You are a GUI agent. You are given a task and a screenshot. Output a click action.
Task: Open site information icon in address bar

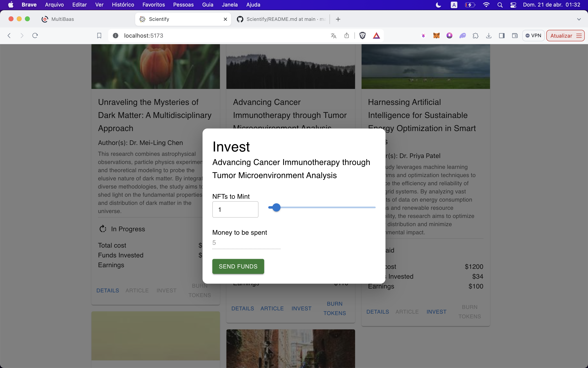pyautogui.click(x=115, y=36)
